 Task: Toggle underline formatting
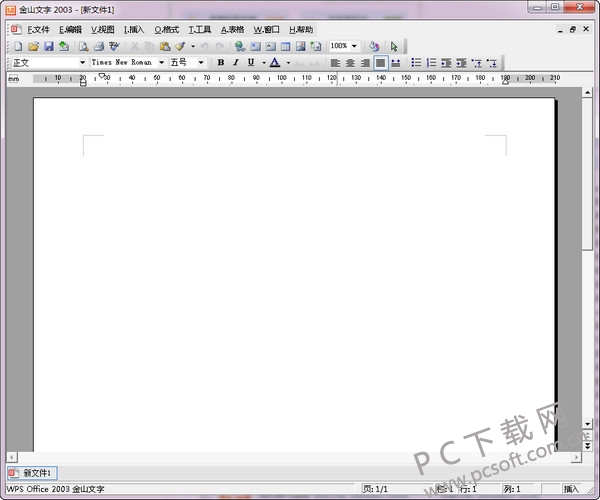(x=251, y=62)
